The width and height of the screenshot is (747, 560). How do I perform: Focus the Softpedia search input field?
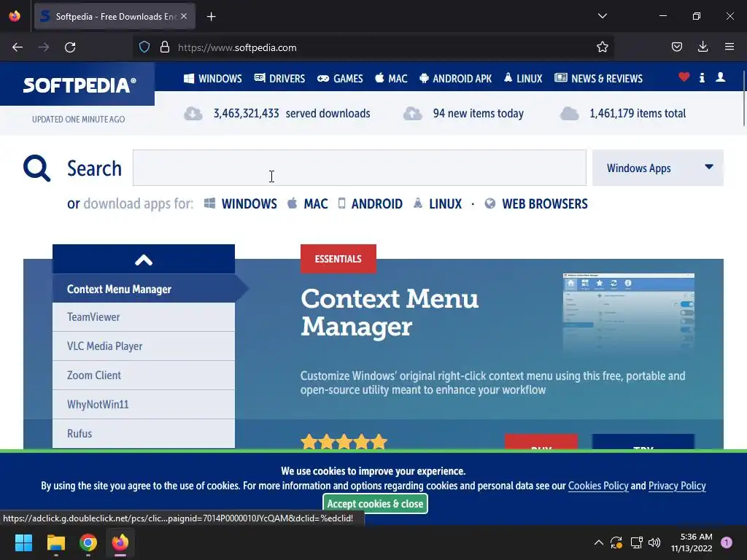pyautogui.click(x=359, y=168)
